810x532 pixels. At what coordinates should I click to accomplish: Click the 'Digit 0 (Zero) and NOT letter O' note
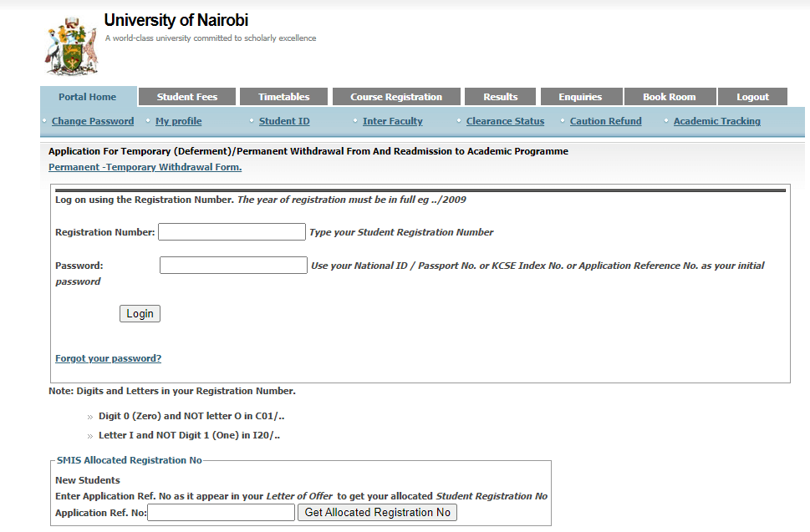coord(191,416)
